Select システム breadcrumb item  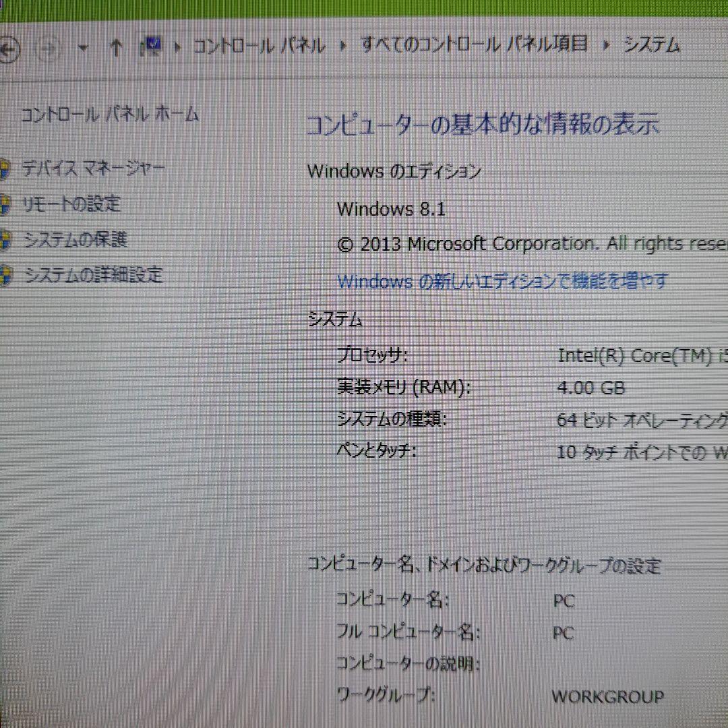pyautogui.click(x=651, y=44)
